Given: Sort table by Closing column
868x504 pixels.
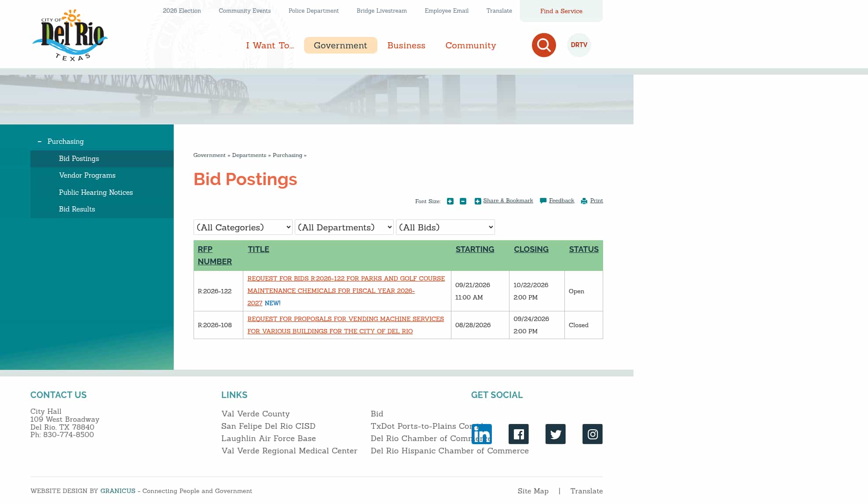Looking at the screenshot, I should click(531, 249).
